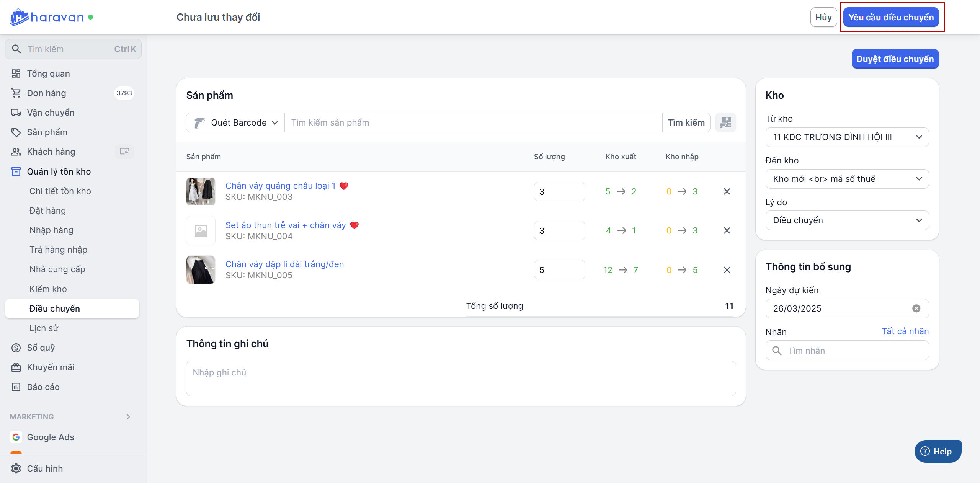Click Yêu cầu điều chuyển button
980x483 pixels.
[891, 17]
